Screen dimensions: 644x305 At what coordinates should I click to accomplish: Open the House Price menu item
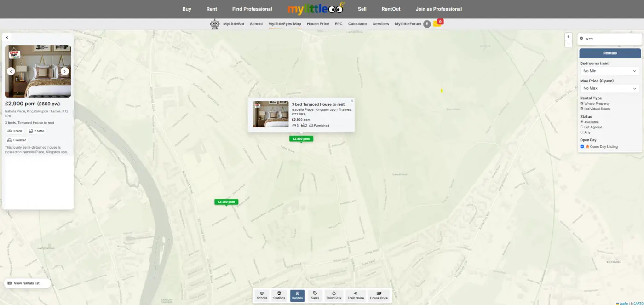pos(318,23)
